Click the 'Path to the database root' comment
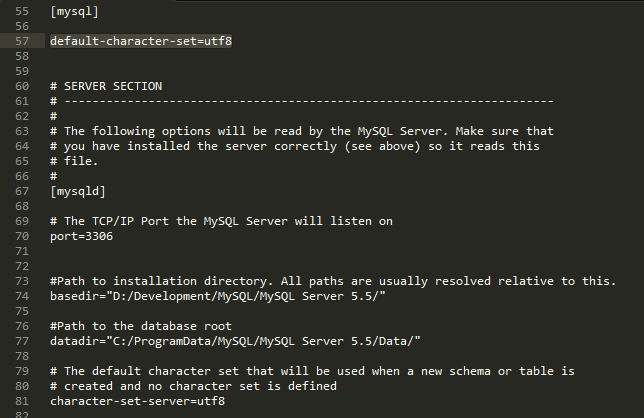 click(x=140, y=326)
